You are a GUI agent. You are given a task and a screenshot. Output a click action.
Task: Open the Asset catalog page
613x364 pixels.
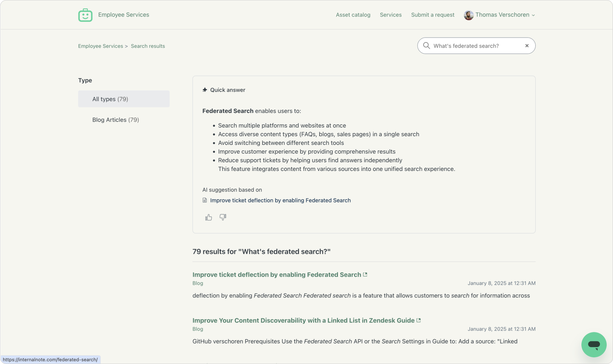click(x=353, y=15)
